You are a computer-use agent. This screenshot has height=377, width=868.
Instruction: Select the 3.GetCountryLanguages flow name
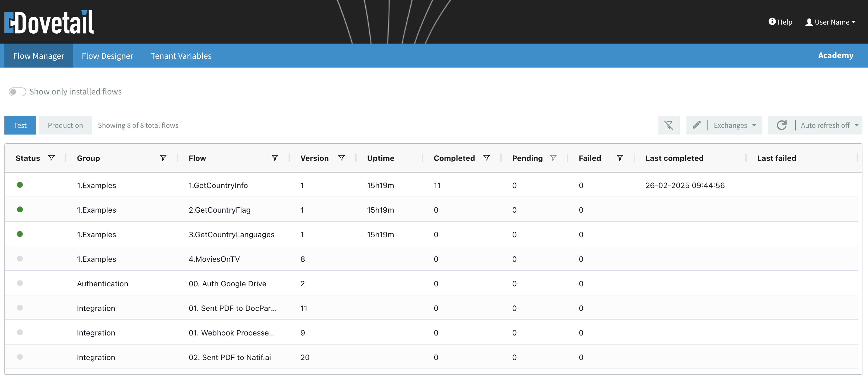coord(232,235)
